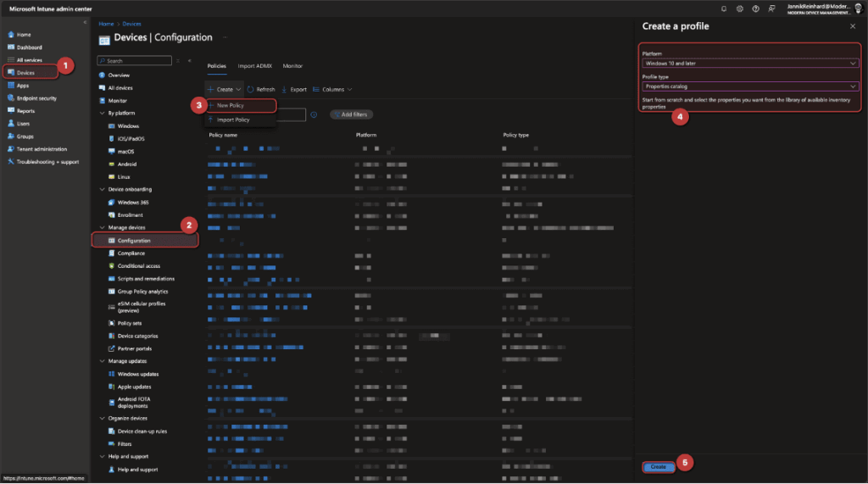Click the Export download icon
The width and height of the screenshot is (868, 484).
(x=284, y=89)
